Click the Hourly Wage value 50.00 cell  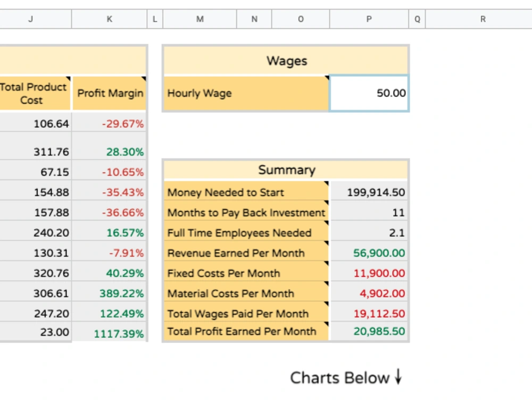(369, 93)
